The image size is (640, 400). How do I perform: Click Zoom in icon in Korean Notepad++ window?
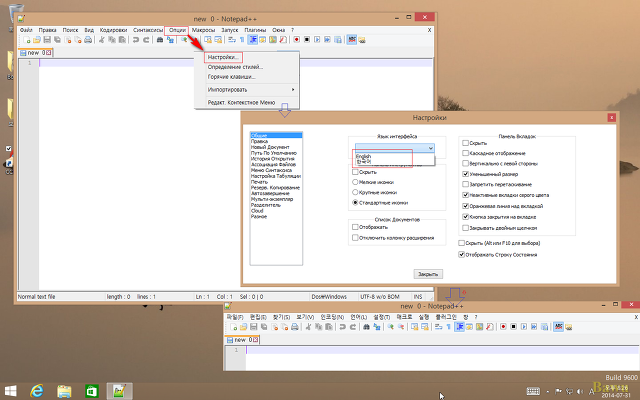pos(391,327)
